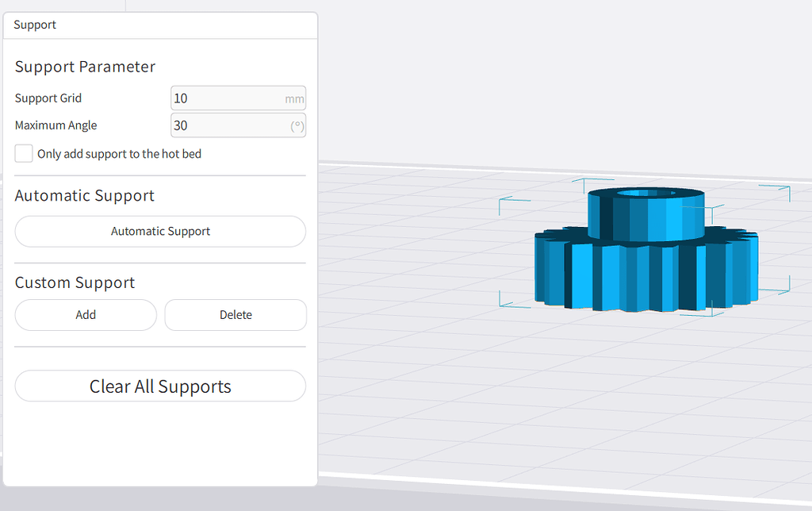Click the Automatic Support button
812x511 pixels.
click(159, 231)
